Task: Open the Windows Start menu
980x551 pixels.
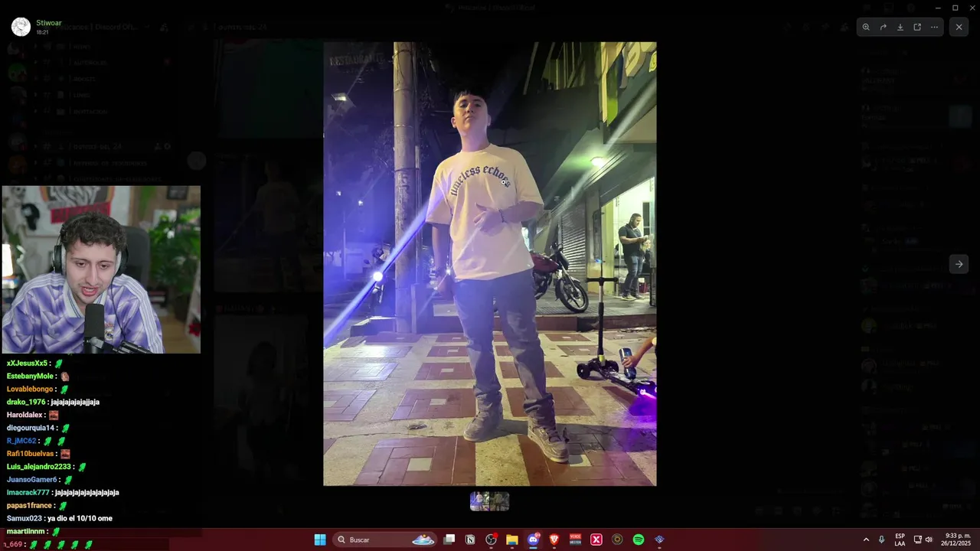Action: coord(320,540)
